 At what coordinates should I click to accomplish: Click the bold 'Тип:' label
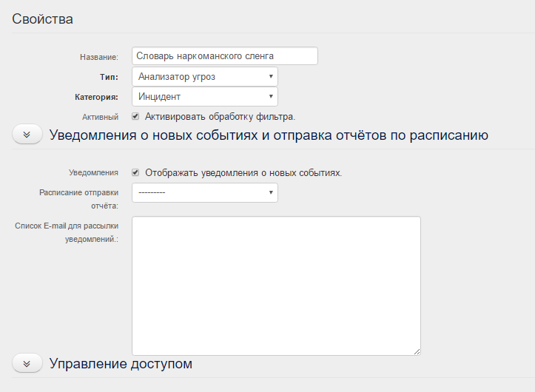coord(109,77)
